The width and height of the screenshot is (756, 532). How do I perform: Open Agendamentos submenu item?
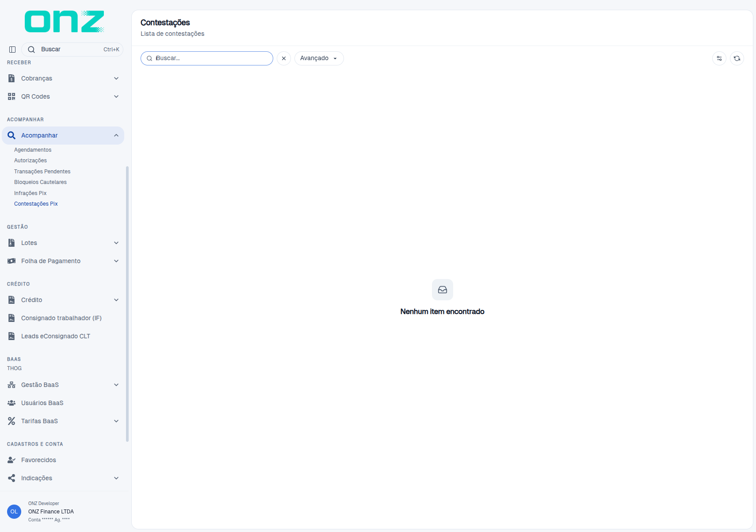point(33,150)
